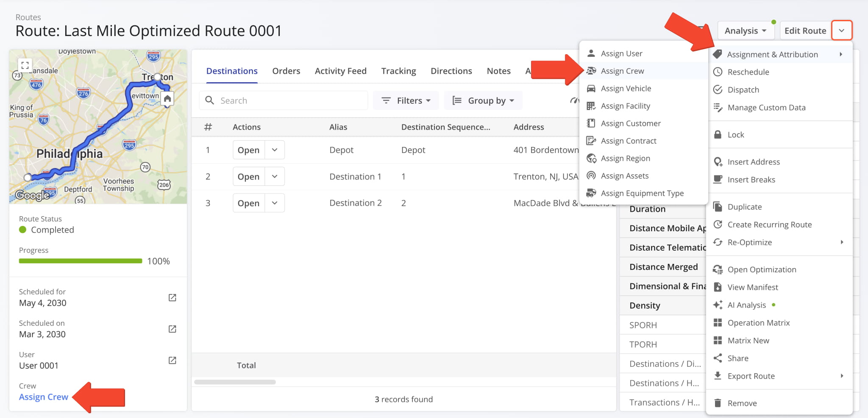Click the Lock padlock icon
This screenshot has width=868, height=418.
718,135
